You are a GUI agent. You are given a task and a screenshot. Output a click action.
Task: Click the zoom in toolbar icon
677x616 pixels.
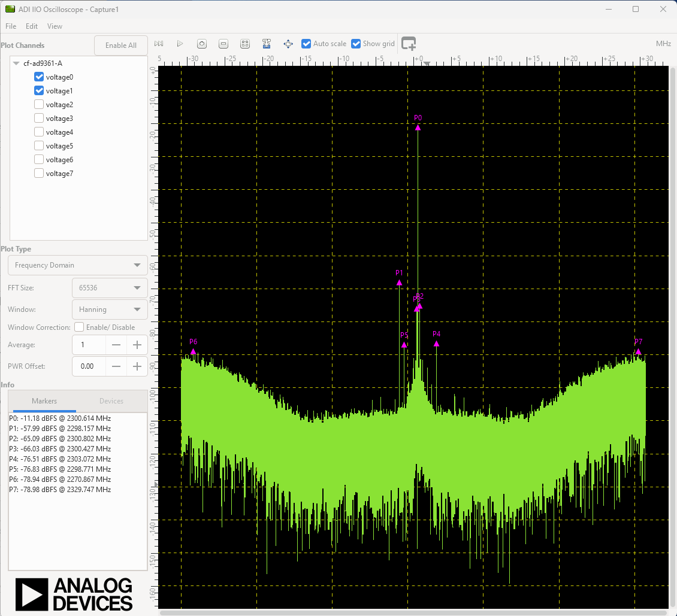[202, 44]
